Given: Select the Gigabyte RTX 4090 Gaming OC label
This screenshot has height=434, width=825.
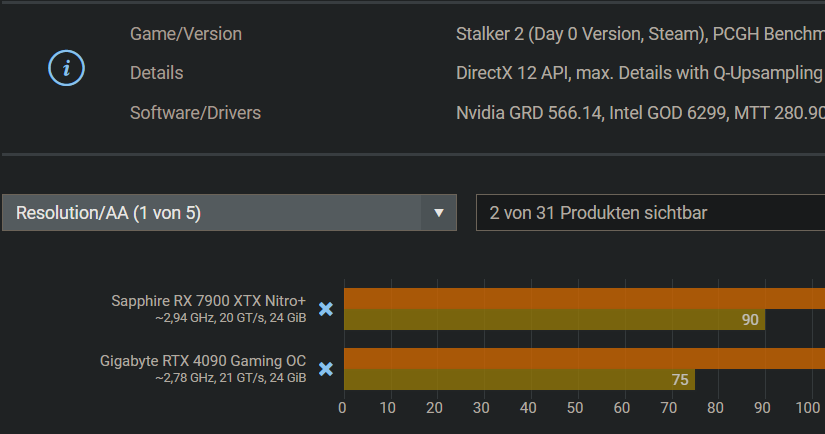Looking at the screenshot, I should click(203, 361).
